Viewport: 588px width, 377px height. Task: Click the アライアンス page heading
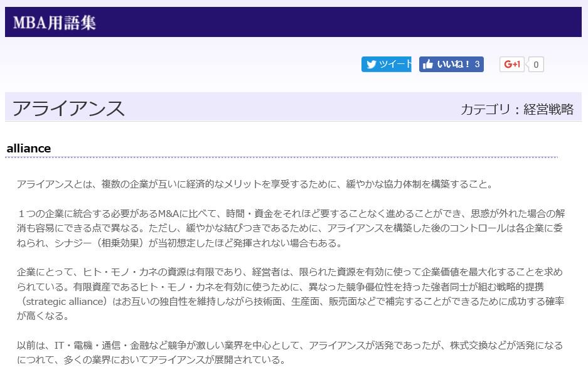tap(68, 109)
